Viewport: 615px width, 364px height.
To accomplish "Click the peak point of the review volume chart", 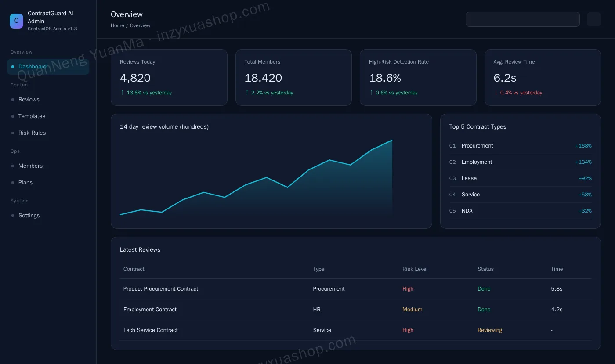I will click(392, 141).
